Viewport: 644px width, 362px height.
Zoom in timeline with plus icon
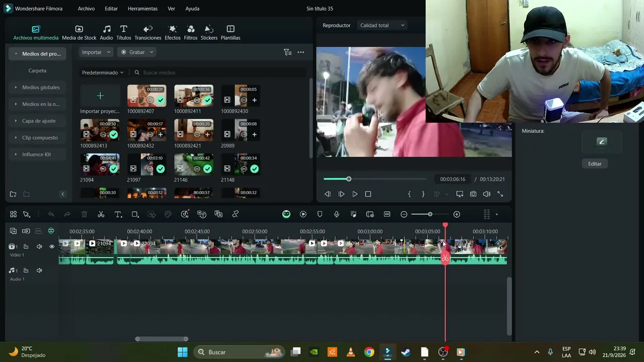[457, 214]
